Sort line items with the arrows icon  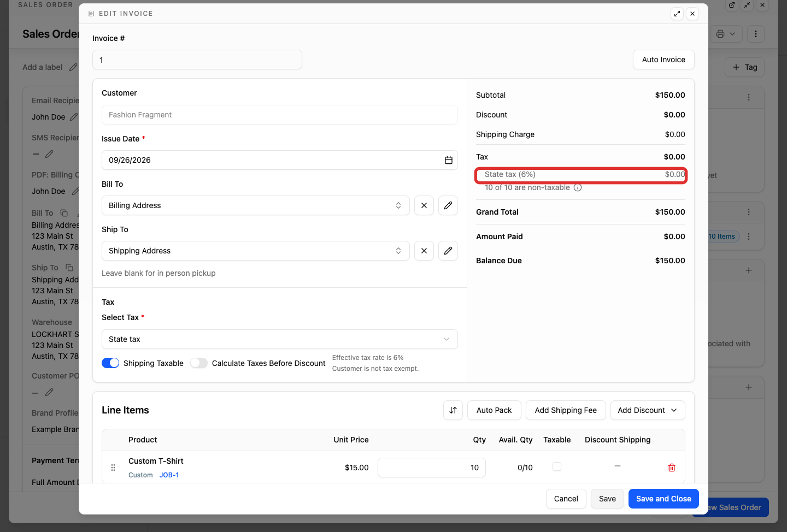(x=453, y=410)
